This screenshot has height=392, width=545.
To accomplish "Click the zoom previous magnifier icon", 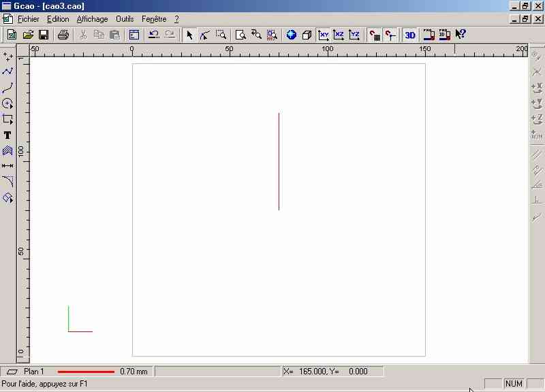I will coord(256,35).
